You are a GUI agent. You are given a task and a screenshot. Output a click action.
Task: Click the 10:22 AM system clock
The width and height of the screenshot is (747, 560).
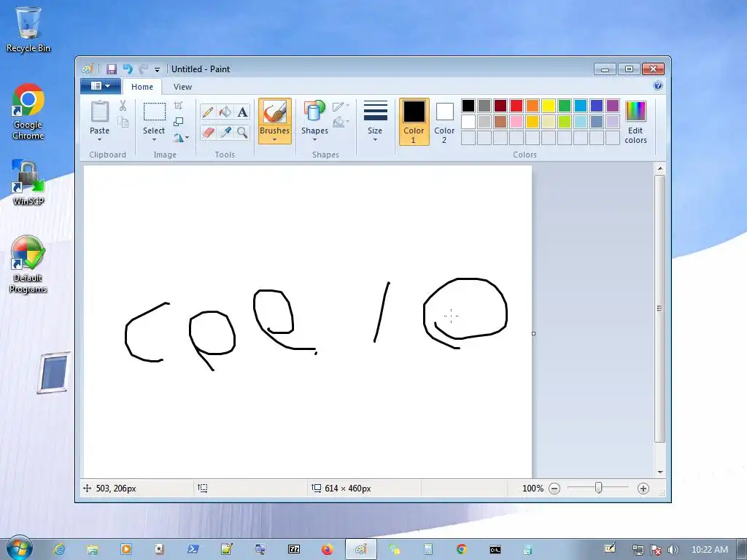(709, 550)
